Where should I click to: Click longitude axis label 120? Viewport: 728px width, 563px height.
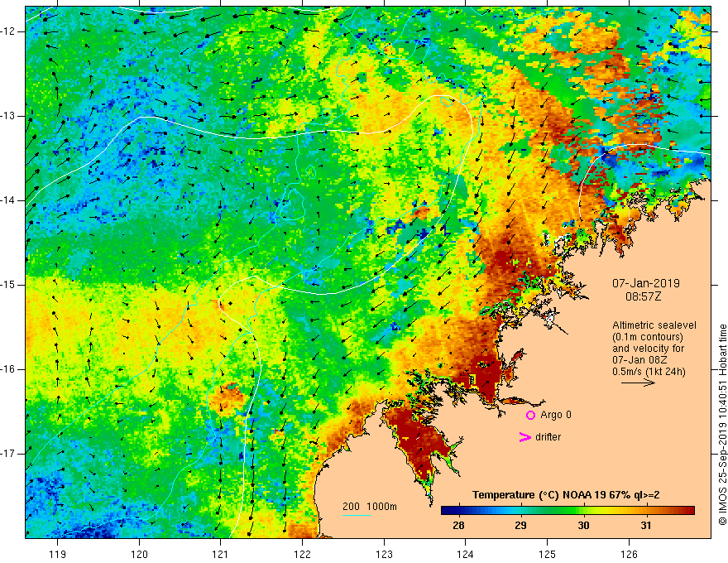pyautogui.click(x=139, y=554)
